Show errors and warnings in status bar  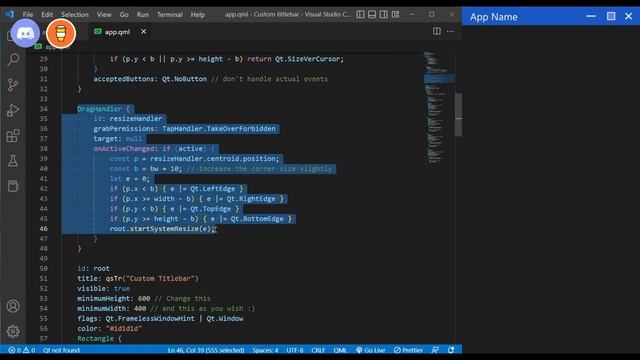click(x=22, y=350)
